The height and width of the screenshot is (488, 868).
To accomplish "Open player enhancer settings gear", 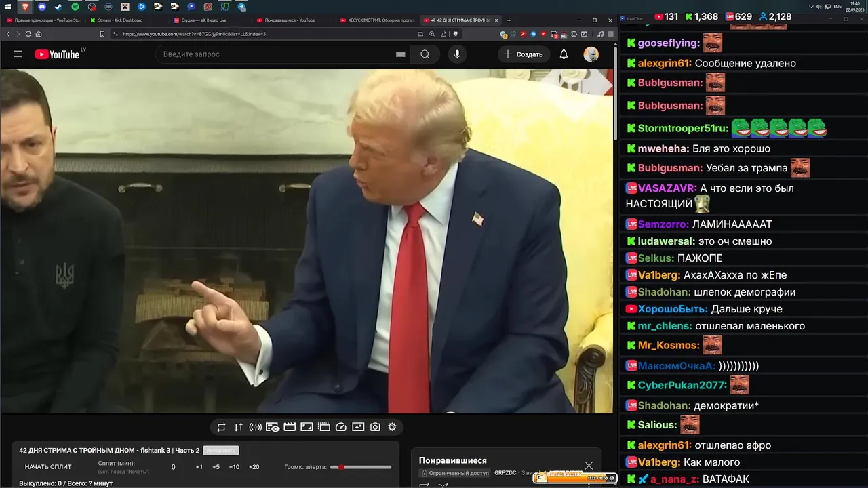I will [x=392, y=427].
